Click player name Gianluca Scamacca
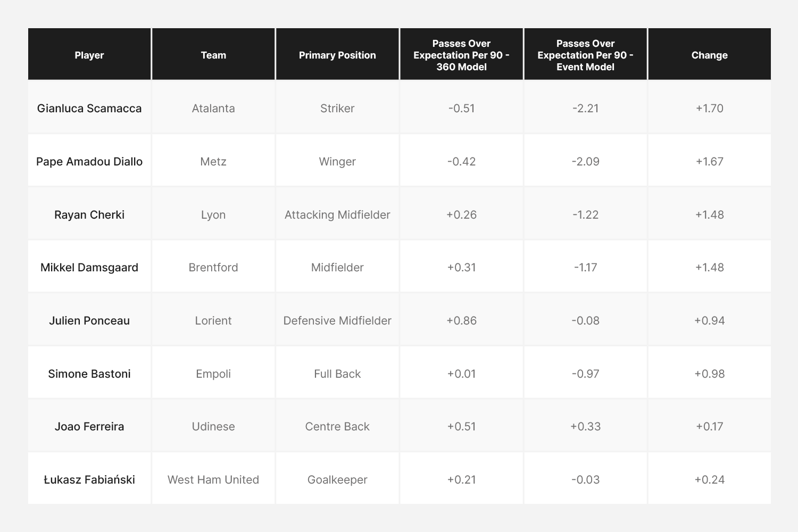Viewport: 798px width, 532px height. coord(89,108)
